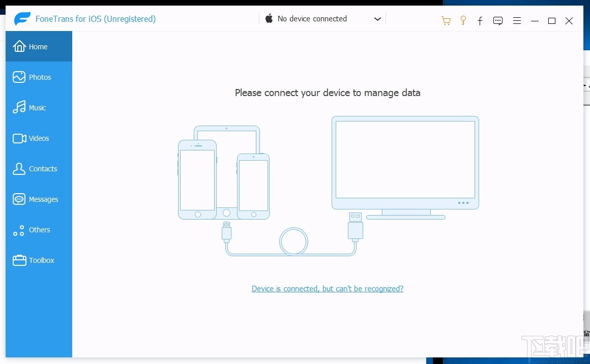Open the Videos camera icon
This screenshot has width=590, height=364.
click(x=18, y=138)
